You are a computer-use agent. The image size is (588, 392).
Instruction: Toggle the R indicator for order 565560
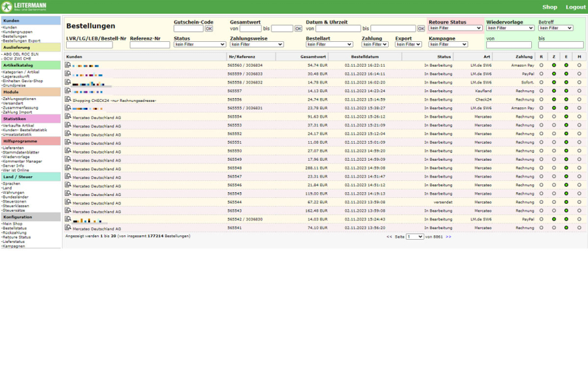541,65
